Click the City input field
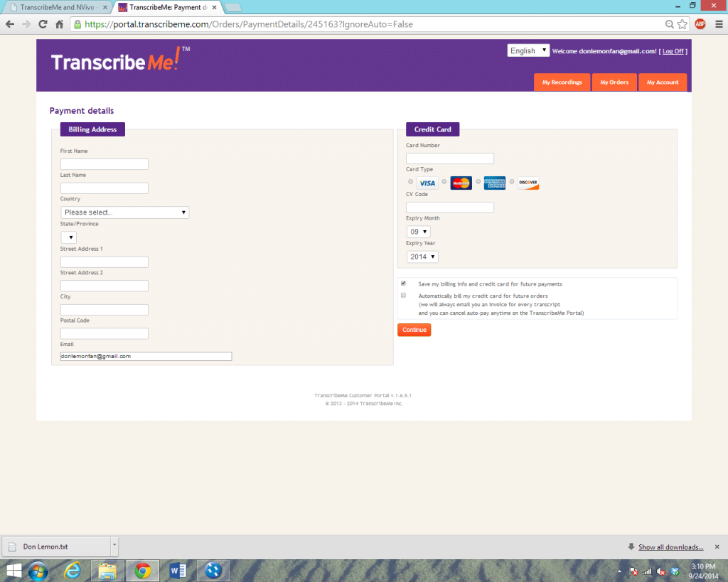 click(x=105, y=310)
